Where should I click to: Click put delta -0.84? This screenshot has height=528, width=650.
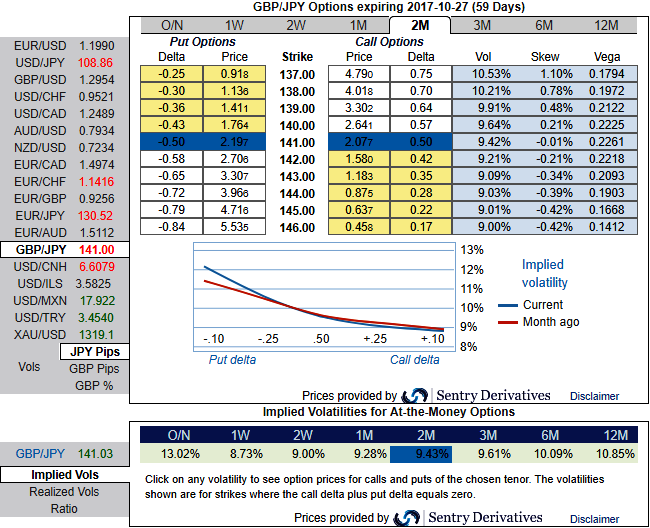172,227
